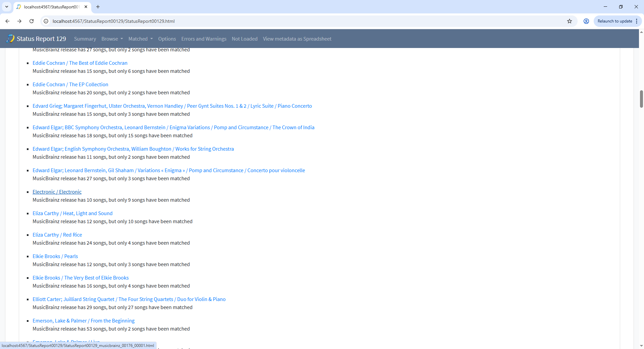Open Emerson, Lake & Palmer / From the Beginning

click(x=84, y=321)
